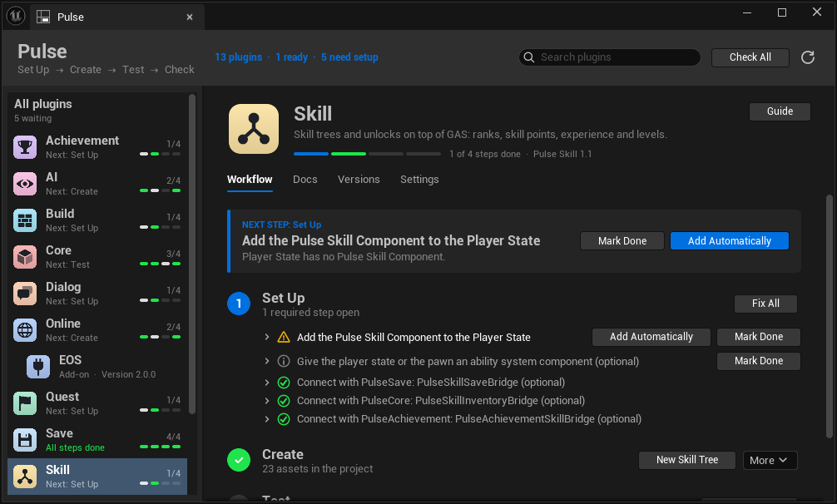837x504 pixels.
Task: Click the main workflow panel scrollbar
Action: click(829, 316)
